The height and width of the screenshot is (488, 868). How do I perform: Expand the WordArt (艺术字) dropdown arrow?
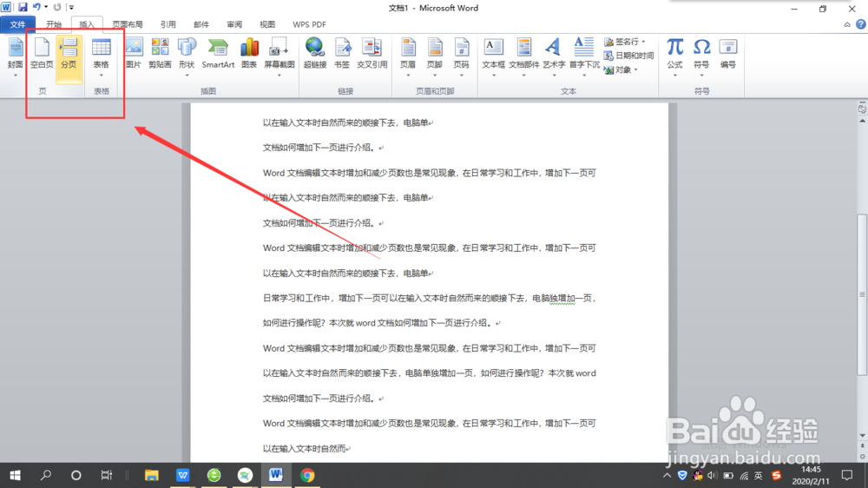pos(554,76)
